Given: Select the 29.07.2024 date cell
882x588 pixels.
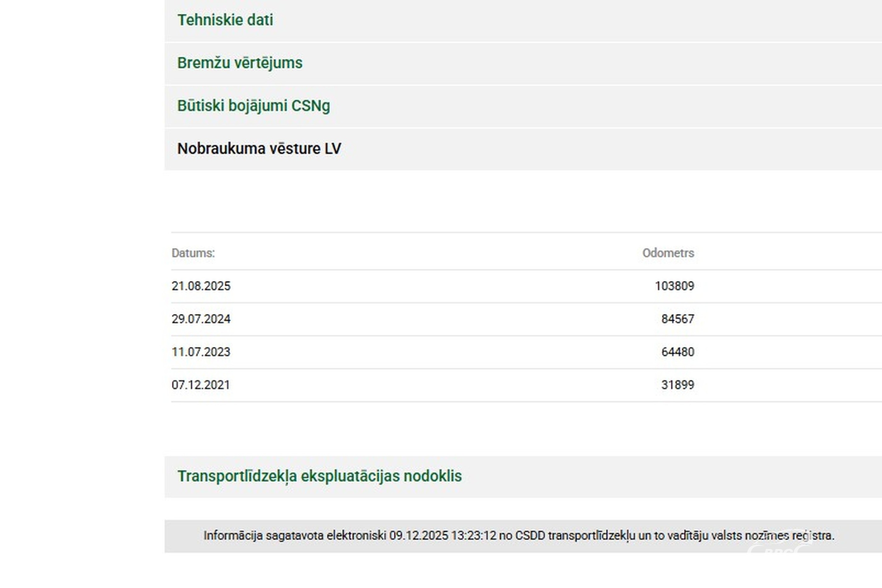Looking at the screenshot, I should 201,319.
